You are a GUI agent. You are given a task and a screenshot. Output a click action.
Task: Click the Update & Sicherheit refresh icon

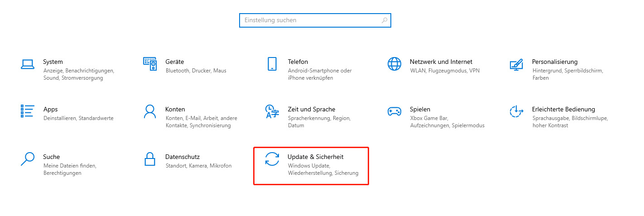click(x=272, y=159)
